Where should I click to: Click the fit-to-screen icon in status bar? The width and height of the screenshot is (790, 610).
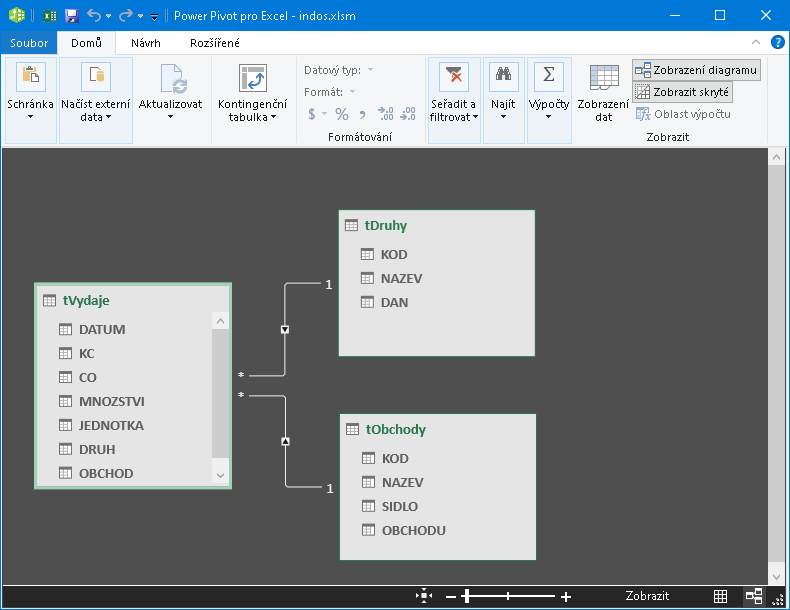[x=425, y=596]
